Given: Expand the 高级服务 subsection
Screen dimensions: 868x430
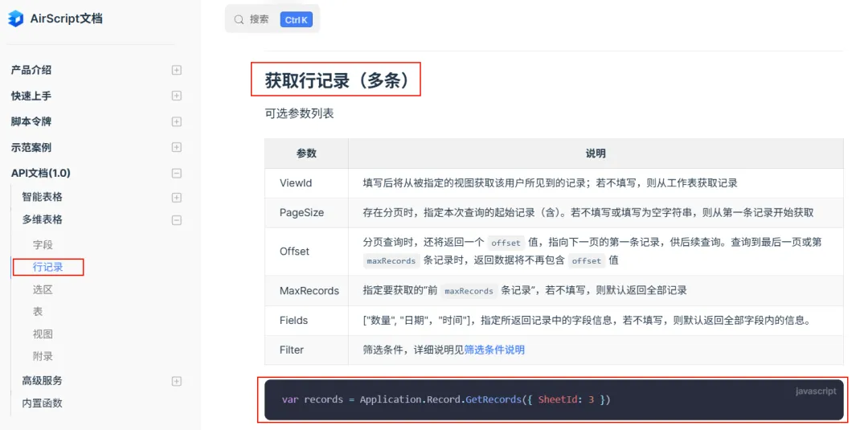Looking at the screenshot, I should 177,381.
